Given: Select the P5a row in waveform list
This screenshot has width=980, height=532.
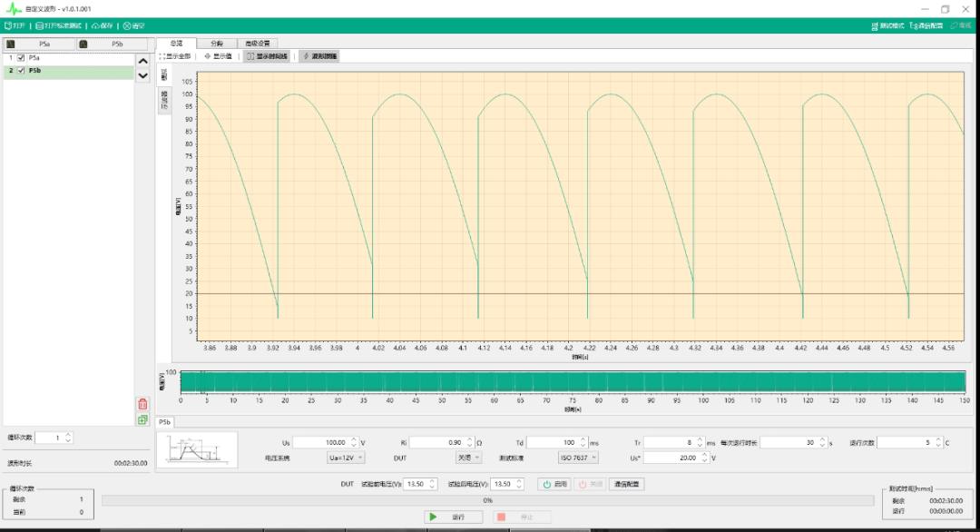Looking at the screenshot, I should pos(69,57).
